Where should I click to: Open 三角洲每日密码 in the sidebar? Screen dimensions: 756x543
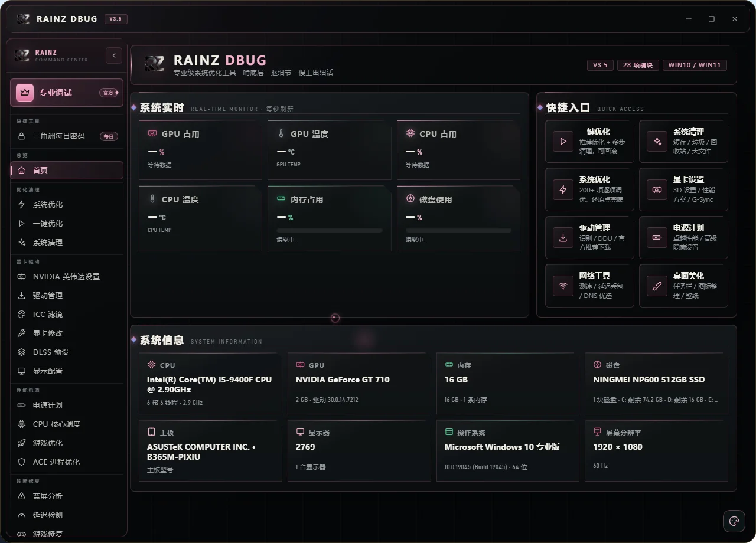67,136
